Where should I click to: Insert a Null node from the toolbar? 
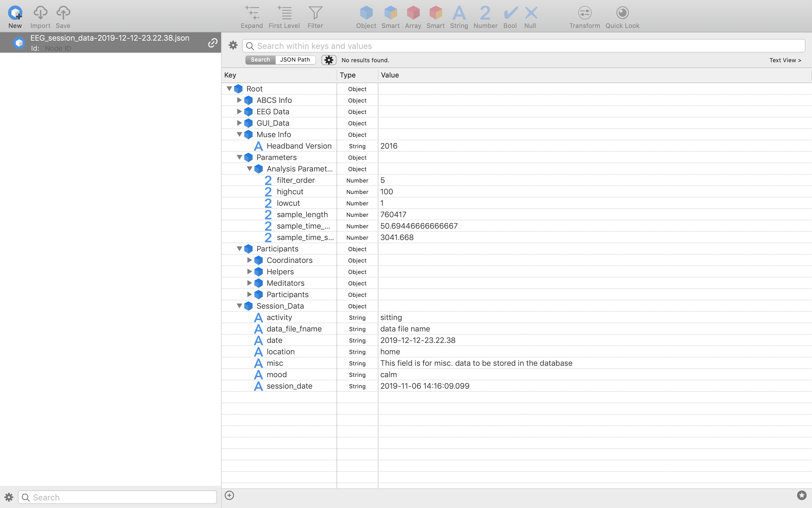point(531,13)
